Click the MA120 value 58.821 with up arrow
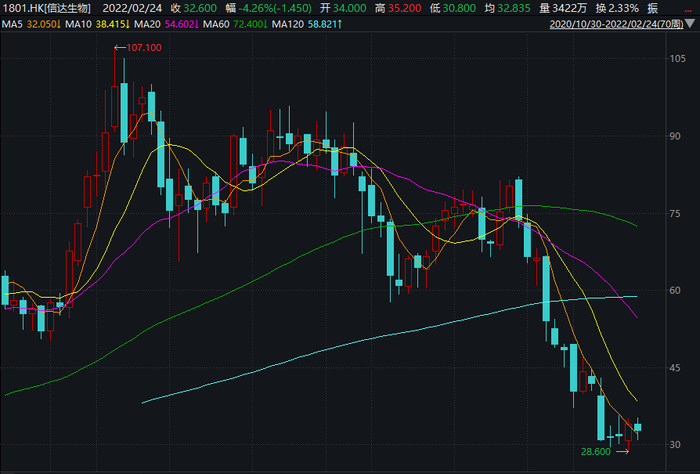700x474 pixels. [x=325, y=24]
